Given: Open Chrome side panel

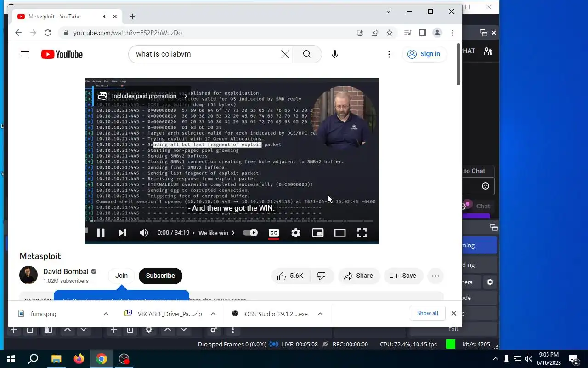Looking at the screenshot, I should (x=423, y=33).
